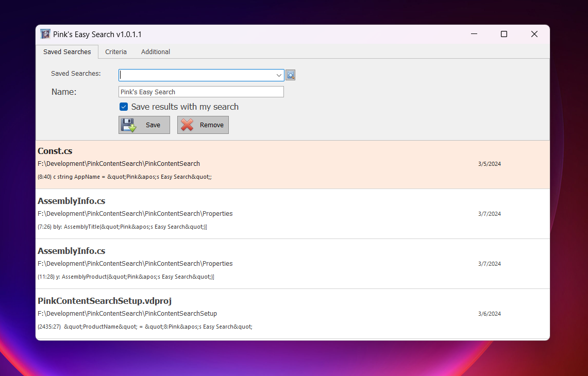Select the AssemblyInfo.cs result containing AssemblyProduct
The height and width of the screenshot is (376, 588).
point(72,251)
